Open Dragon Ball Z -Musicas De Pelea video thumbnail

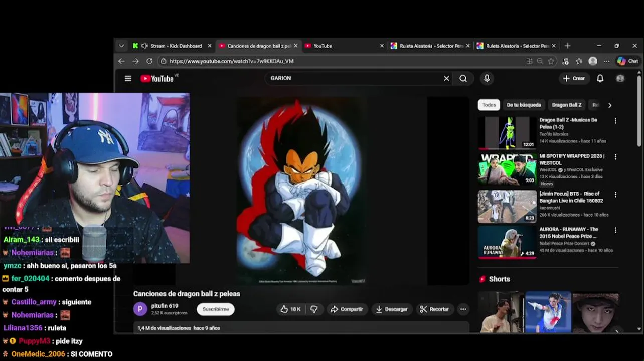tap(507, 133)
